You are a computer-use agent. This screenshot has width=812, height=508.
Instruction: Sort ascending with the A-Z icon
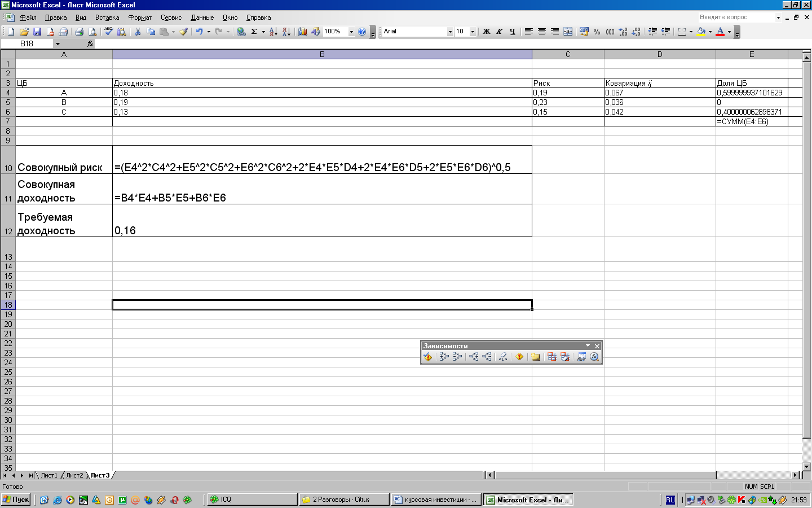273,32
